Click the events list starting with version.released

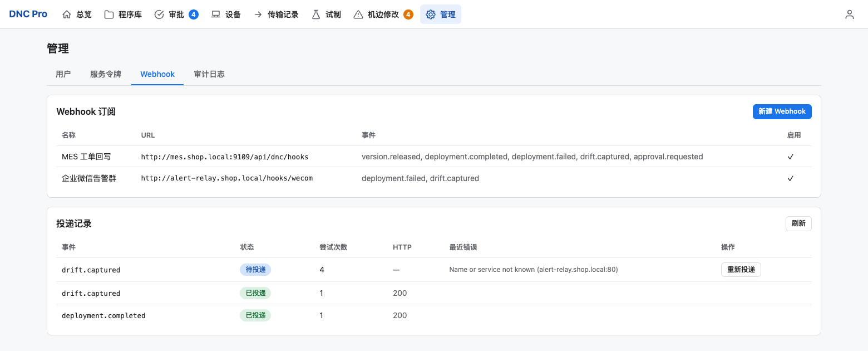click(532, 157)
